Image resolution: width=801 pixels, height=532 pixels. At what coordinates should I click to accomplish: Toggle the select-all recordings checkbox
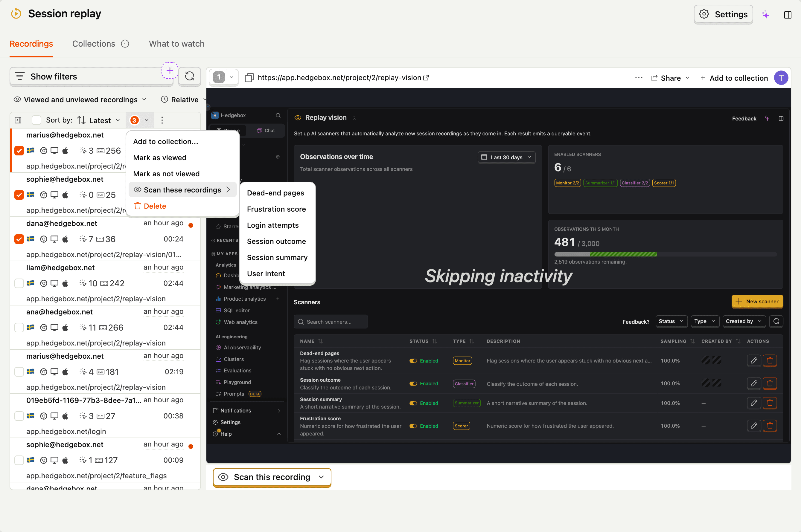tap(36, 120)
